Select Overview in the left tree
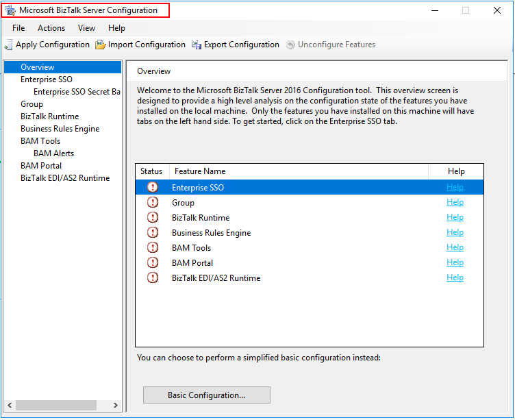 pos(38,67)
